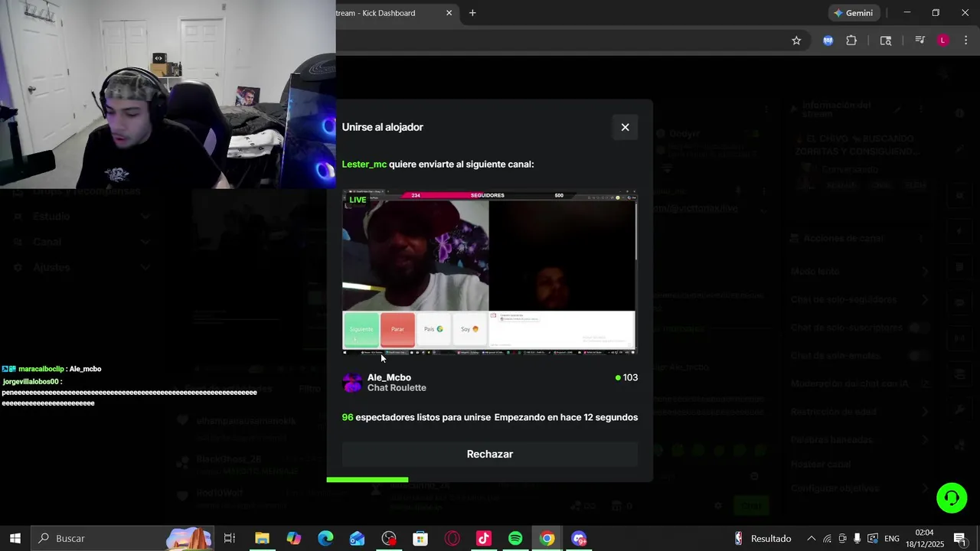Toggle Chat de solo-emotes switch

[x=918, y=356]
